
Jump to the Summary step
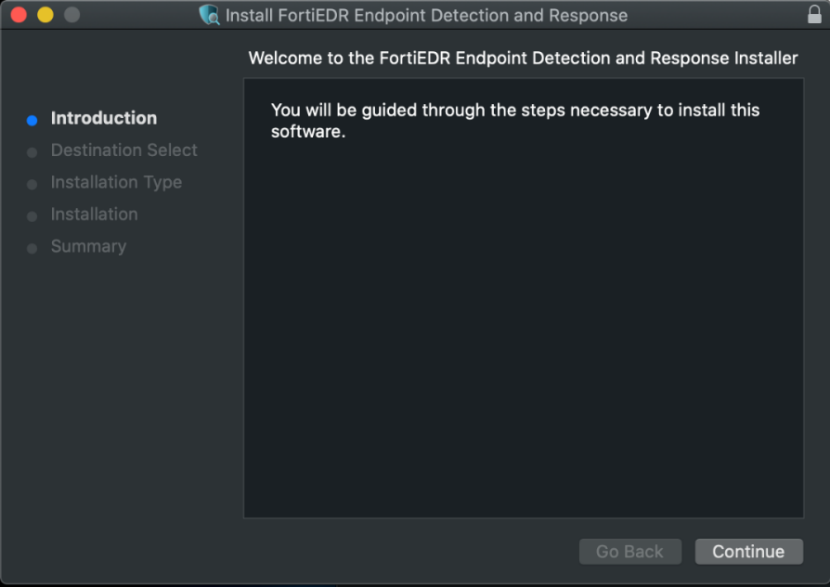tap(88, 246)
